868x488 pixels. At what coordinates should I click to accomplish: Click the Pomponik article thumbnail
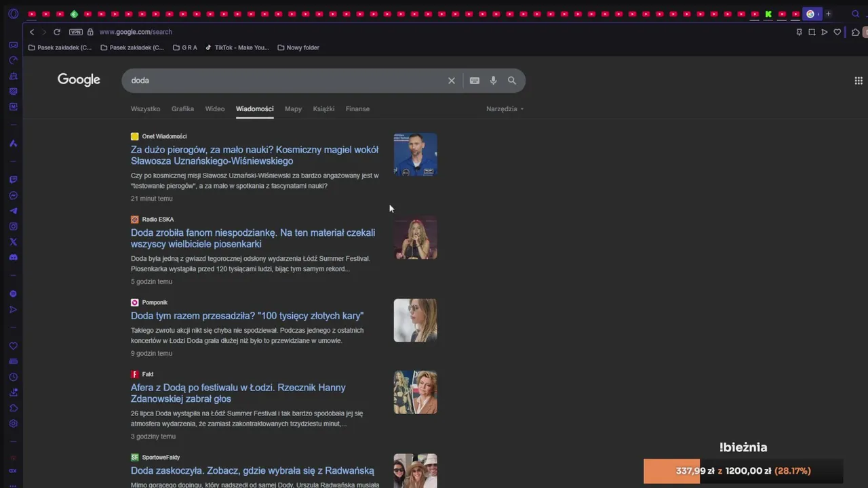tap(415, 321)
